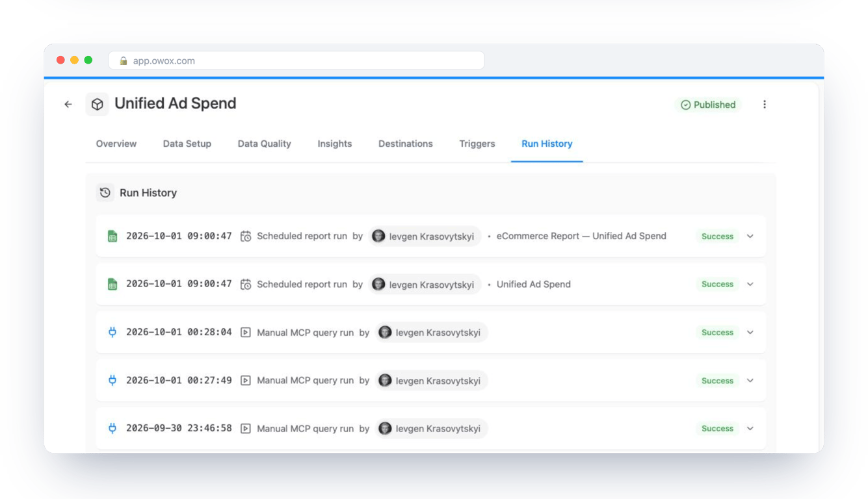
Task: Click user avatar on eCommerce Report row
Action: click(x=378, y=236)
